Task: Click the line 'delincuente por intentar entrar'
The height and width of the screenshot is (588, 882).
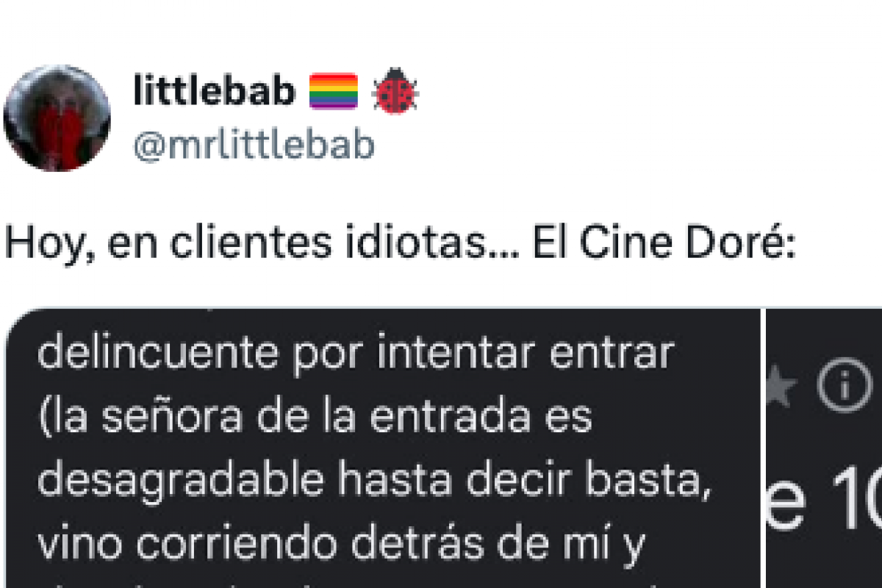Action: tap(356, 354)
